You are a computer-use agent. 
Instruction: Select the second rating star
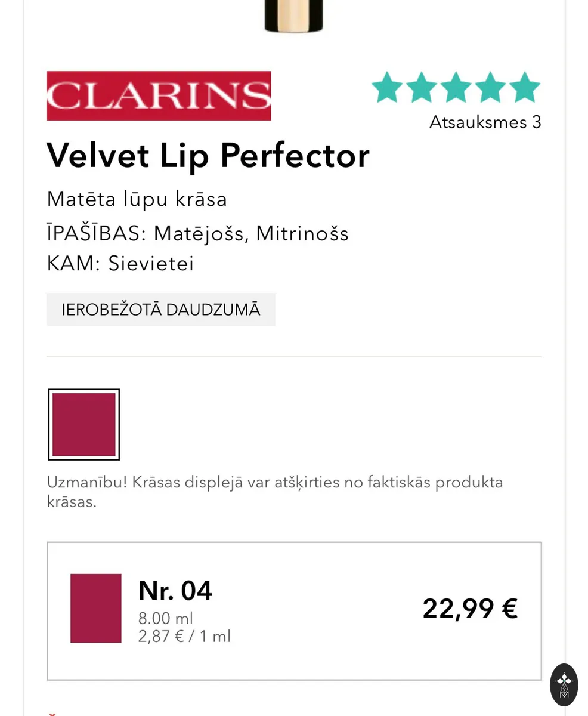422,87
